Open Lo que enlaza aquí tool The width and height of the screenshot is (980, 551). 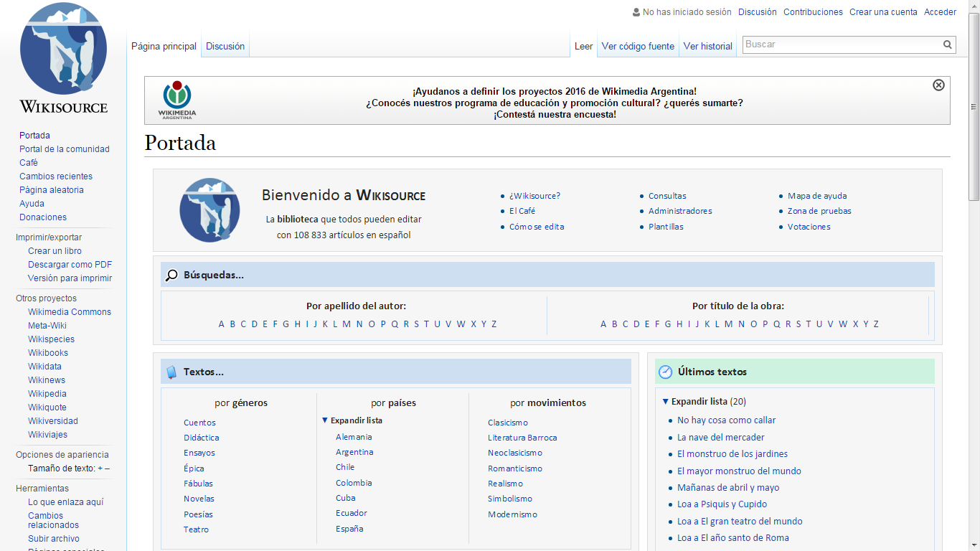click(65, 503)
